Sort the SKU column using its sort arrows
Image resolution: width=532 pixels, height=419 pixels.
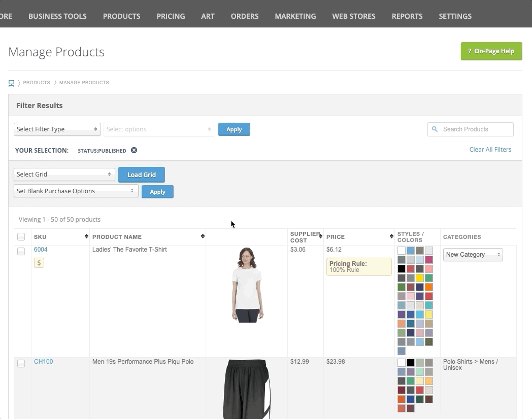point(86,236)
